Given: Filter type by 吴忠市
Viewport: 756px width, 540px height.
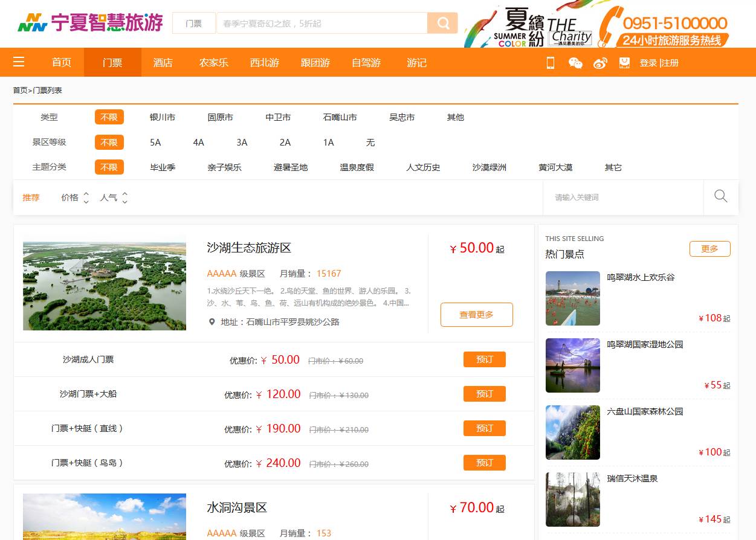Looking at the screenshot, I should click(402, 117).
